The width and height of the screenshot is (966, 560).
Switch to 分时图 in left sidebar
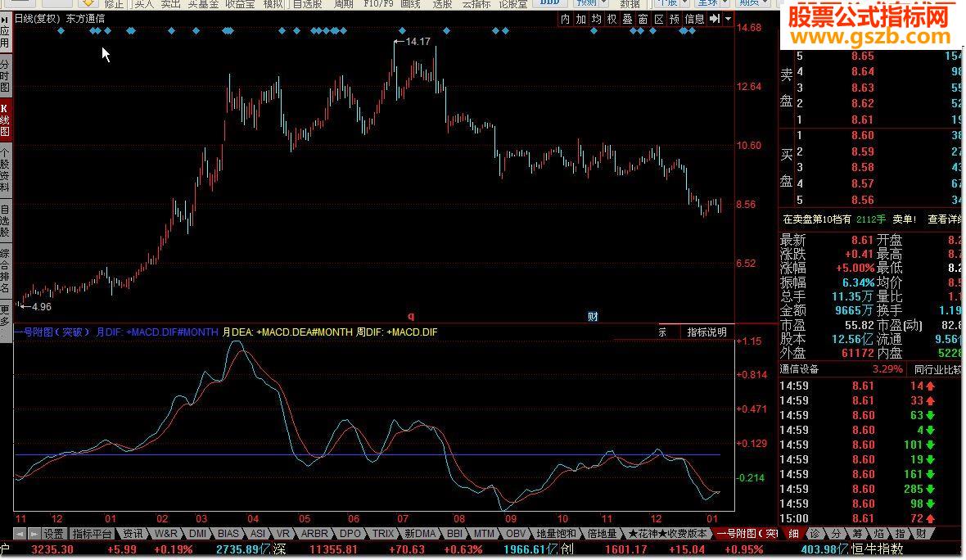click(5, 76)
